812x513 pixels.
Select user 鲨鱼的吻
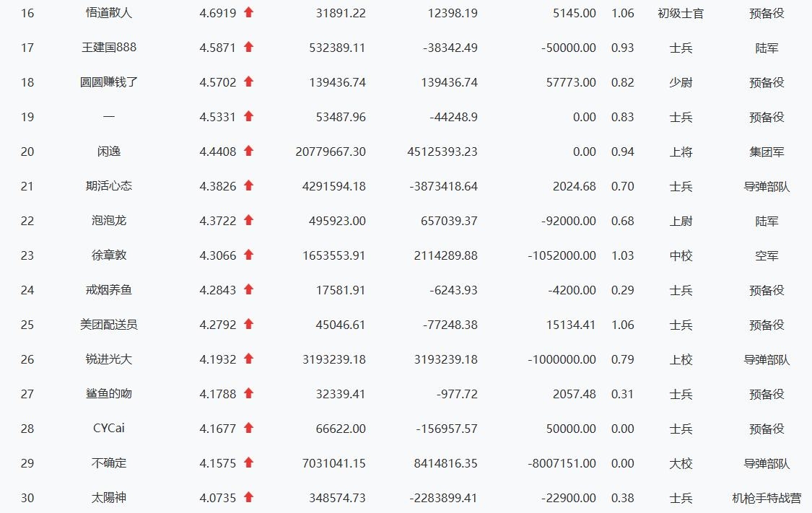[x=109, y=394]
